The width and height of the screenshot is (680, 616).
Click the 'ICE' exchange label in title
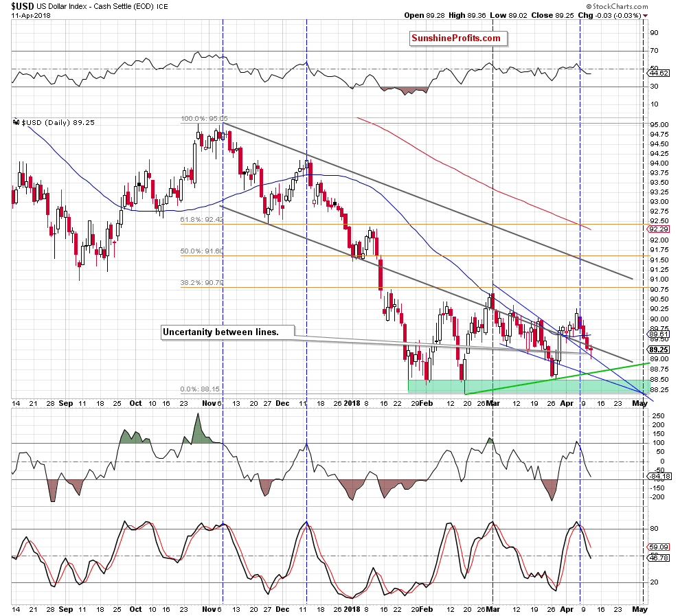tap(162, 7)
